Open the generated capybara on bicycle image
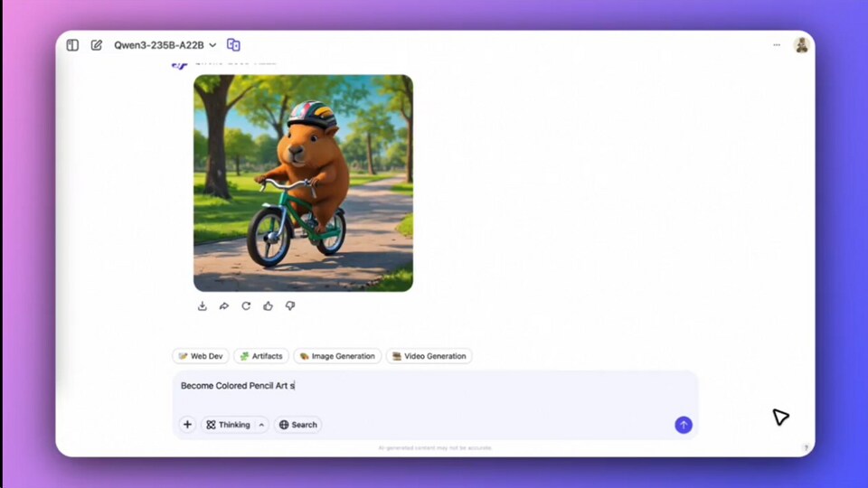The image size is (868, 488). click(x=304, y=183)
